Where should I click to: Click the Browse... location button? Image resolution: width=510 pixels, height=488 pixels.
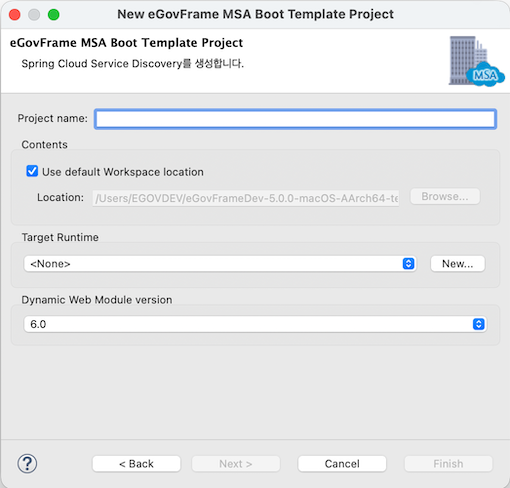[445, 197]
